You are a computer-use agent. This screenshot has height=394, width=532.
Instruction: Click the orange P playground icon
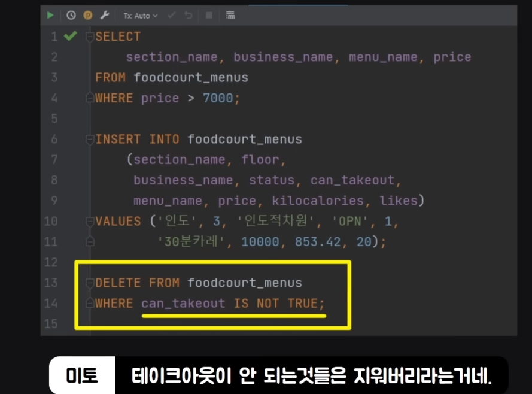click(x=88, y=16)
